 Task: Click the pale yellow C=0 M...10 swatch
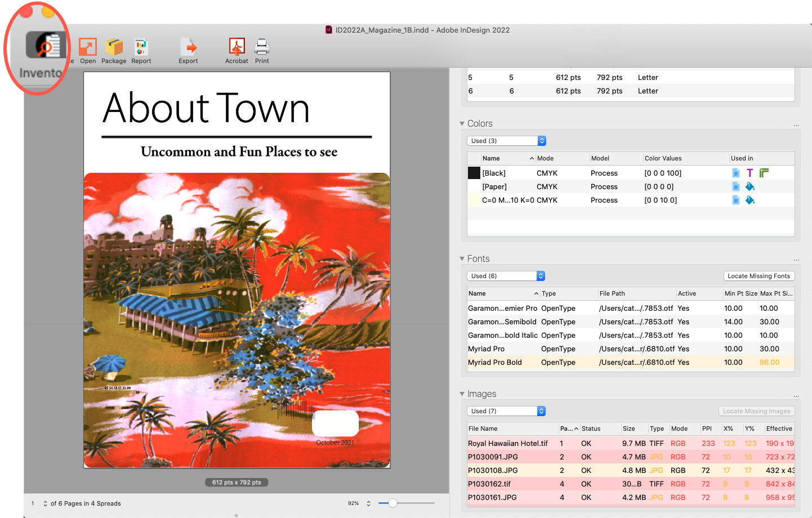coord(474,200)
